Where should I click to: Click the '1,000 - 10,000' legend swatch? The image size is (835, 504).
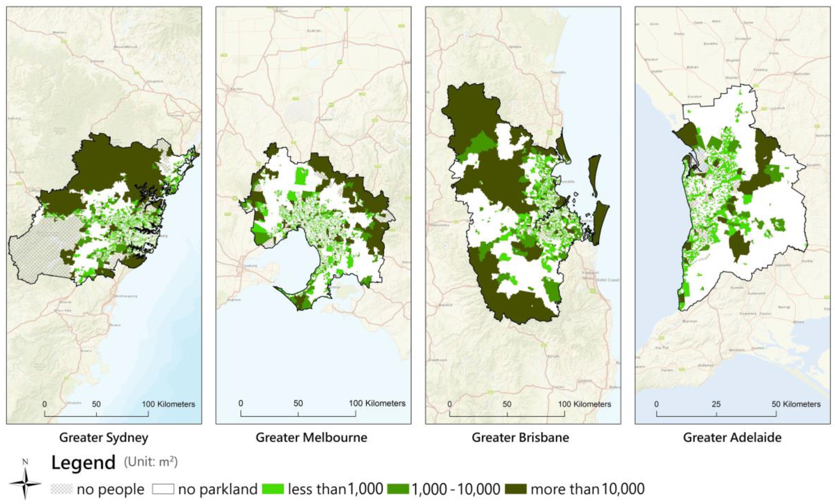398,489
